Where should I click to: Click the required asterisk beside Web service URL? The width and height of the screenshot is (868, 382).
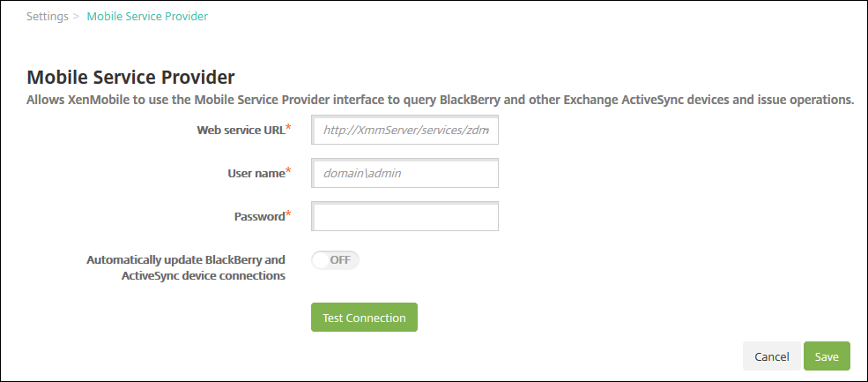pos(288,128)
